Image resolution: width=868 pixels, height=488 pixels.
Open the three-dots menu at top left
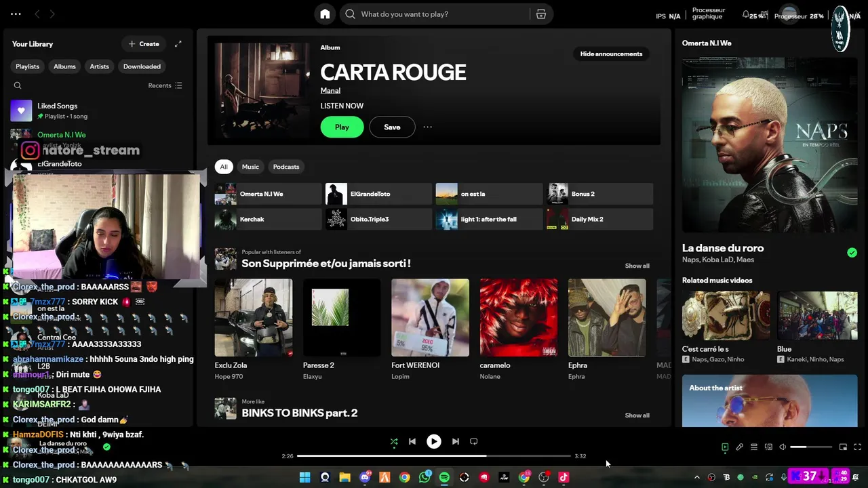[x=16, y=14]
